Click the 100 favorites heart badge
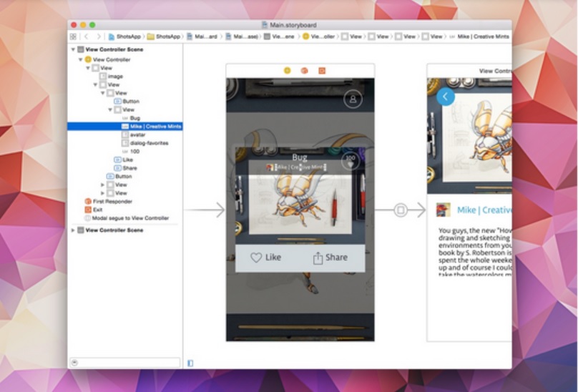The height and width of the screenshot is (392, 578). click(x=351, y=161)
